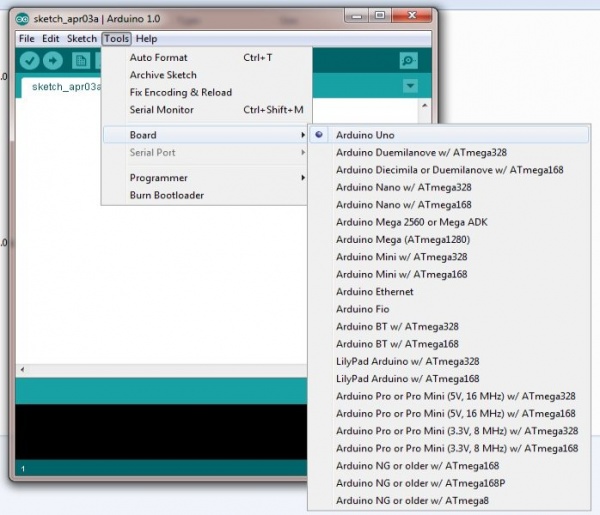The image size is (600, 515).
Task: Select Arduino Mini w/ ATmega328
Action: (449, 257)
